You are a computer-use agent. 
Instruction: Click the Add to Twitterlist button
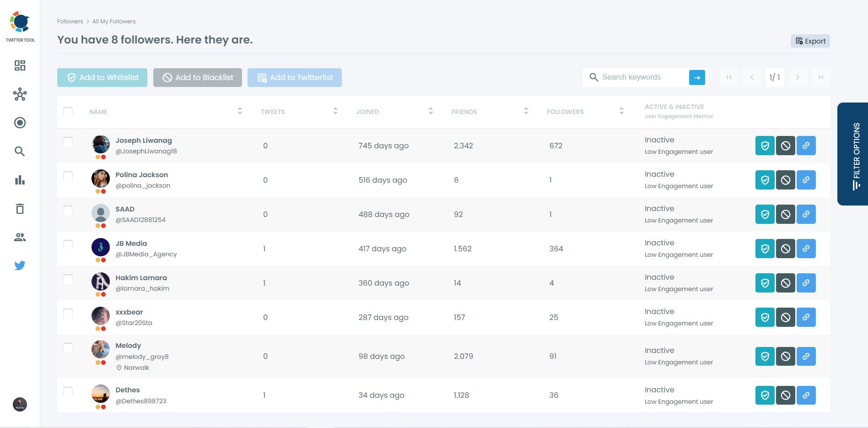tap(294, 77)
